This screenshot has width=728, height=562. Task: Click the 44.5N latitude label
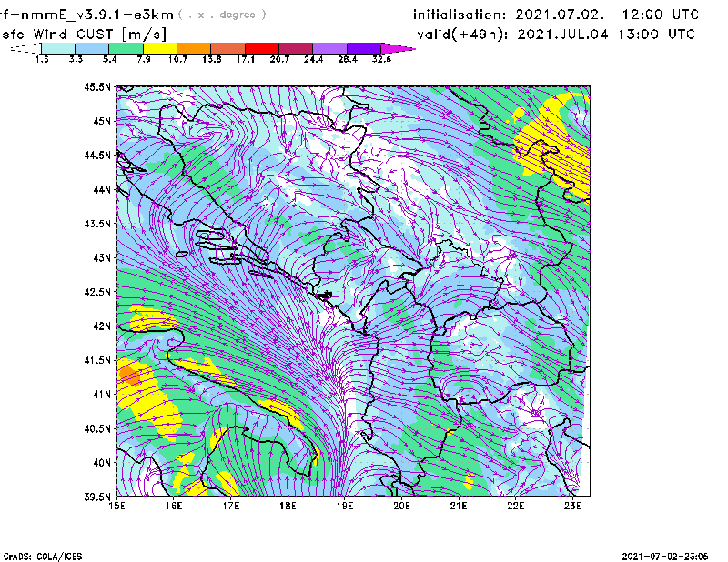click(x=97, y=155)
